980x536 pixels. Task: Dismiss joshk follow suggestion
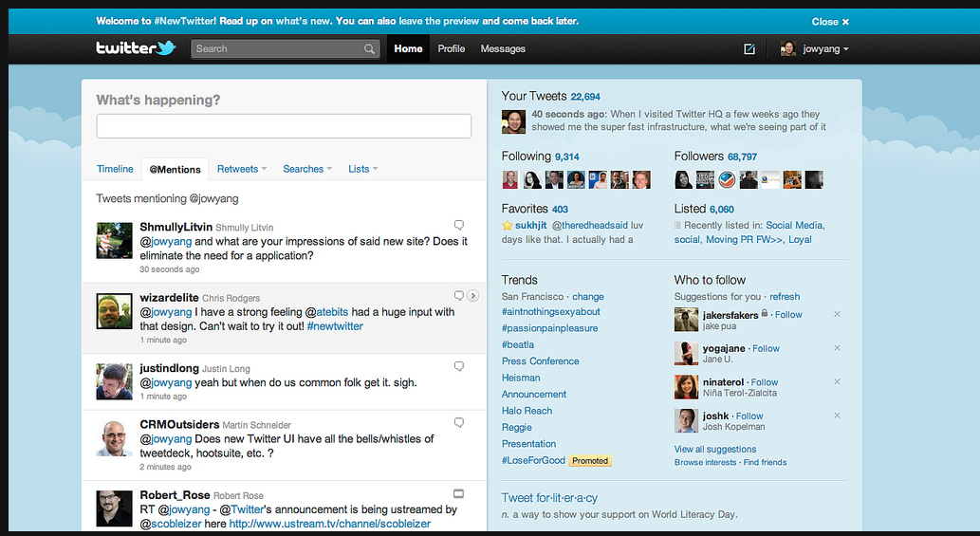pos(837,416)
